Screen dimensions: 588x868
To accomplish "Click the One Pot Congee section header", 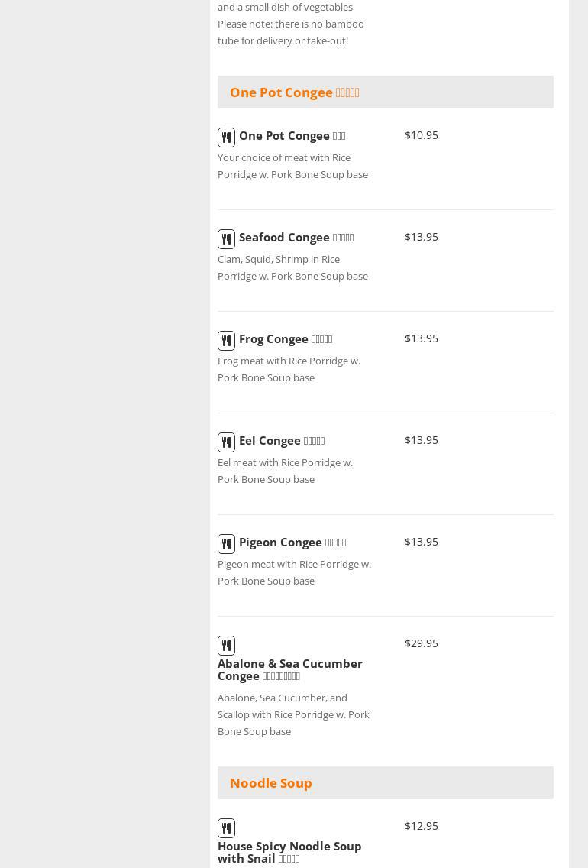I will point(294,92).
